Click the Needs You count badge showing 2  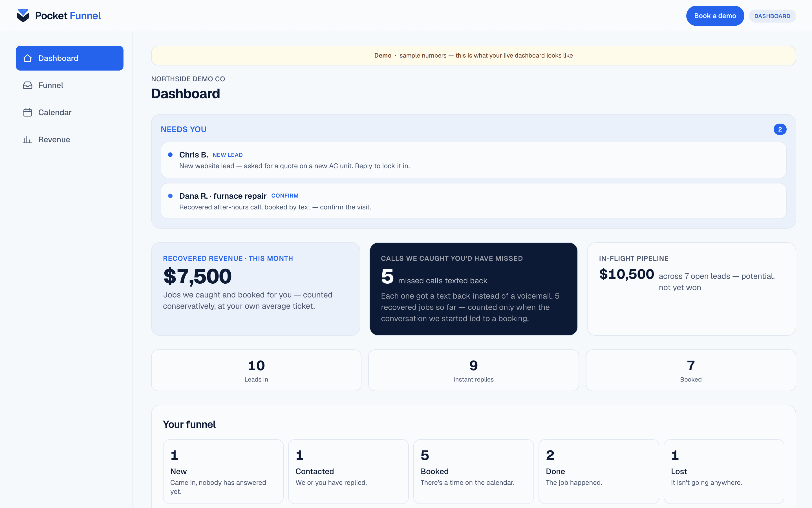[780, 129]
